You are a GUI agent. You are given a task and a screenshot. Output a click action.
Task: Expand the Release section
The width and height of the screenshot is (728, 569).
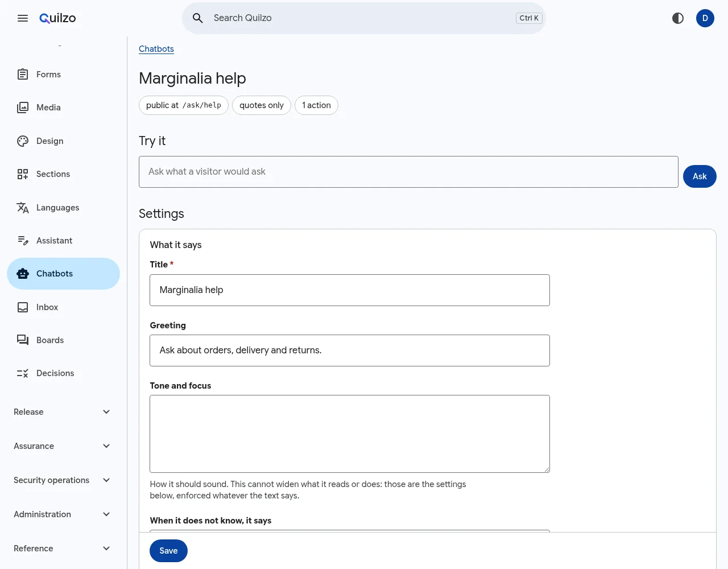63,412
